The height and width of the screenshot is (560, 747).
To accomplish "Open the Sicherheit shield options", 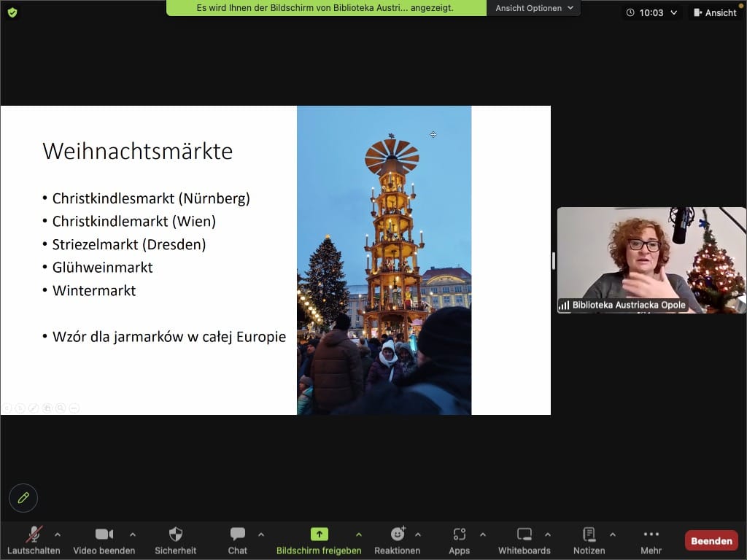I will (175, 540).
